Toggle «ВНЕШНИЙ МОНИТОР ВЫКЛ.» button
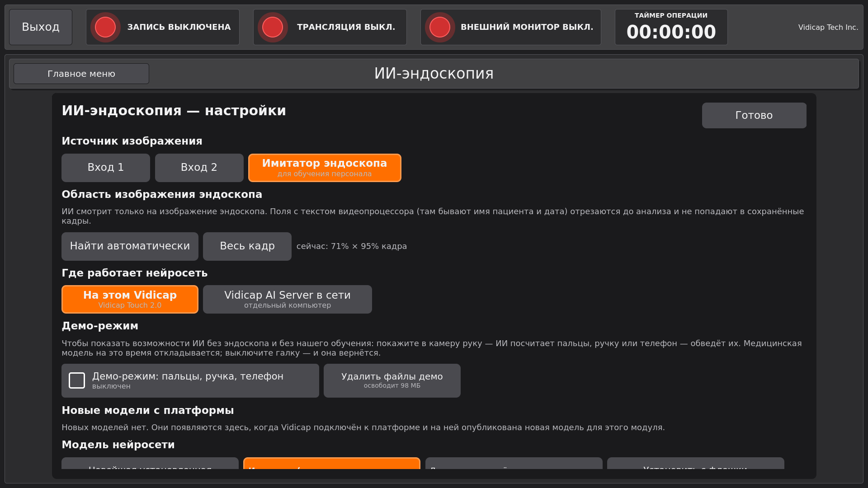 click(511, 27)
